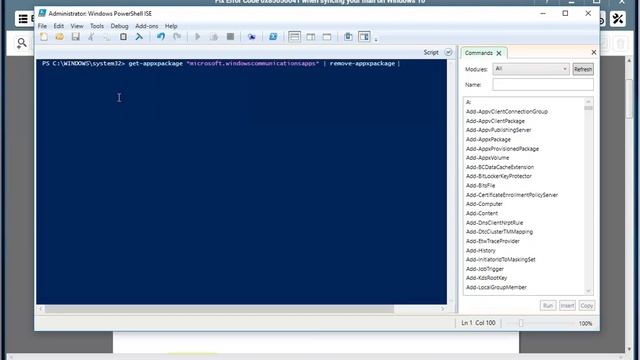Screen dimensions: 640x360
Task: Open the Add-ons menu
Action: click(x=147, y=26)
